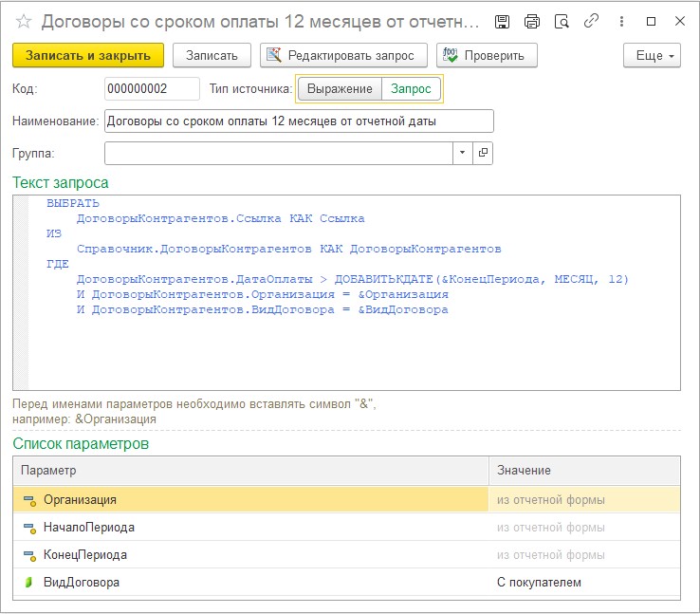The image size is (700, 614).
Task: Select the ВидДоговора parameter row
Action: 346,583
